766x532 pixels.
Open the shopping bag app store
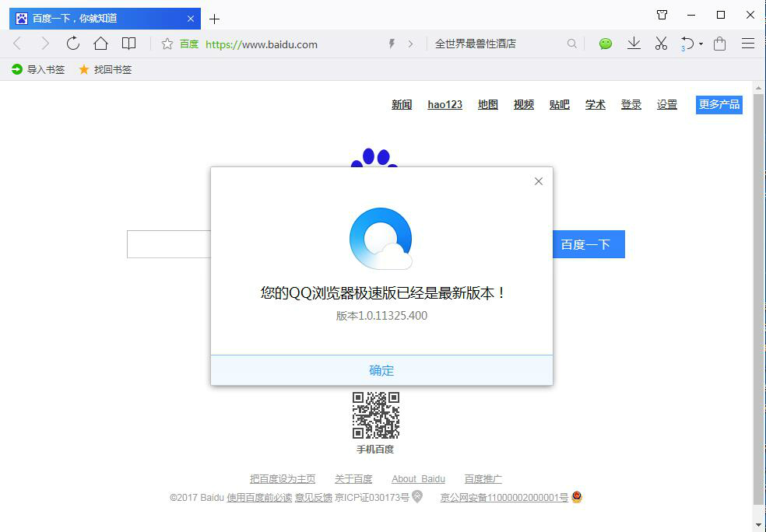click(x=719, y=44)
